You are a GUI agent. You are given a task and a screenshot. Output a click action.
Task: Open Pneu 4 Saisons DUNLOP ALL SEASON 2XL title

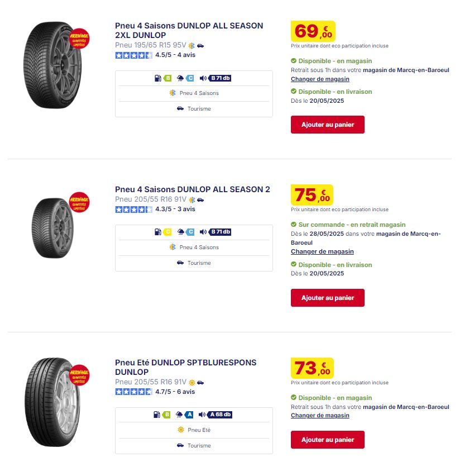point(189,30)
